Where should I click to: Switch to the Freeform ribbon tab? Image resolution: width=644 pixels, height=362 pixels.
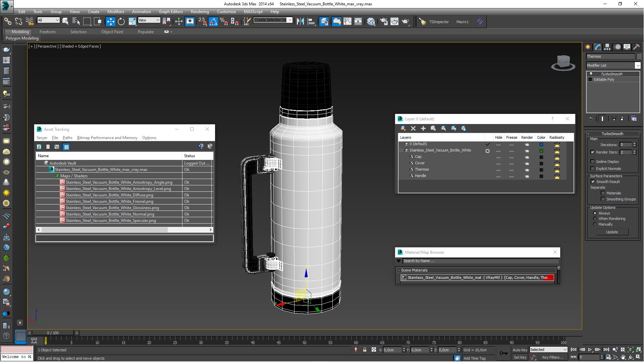point(48,32)
